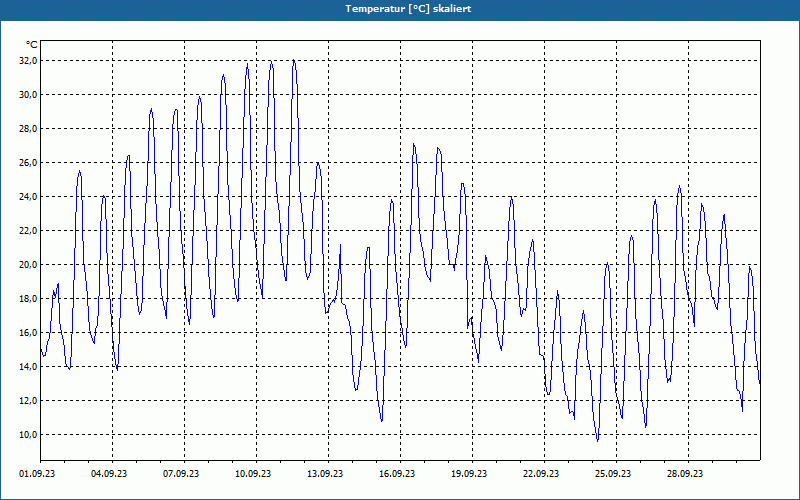Click the 19.09.23 date label
This screenshot has width=800, height=500.
[469, 474]
